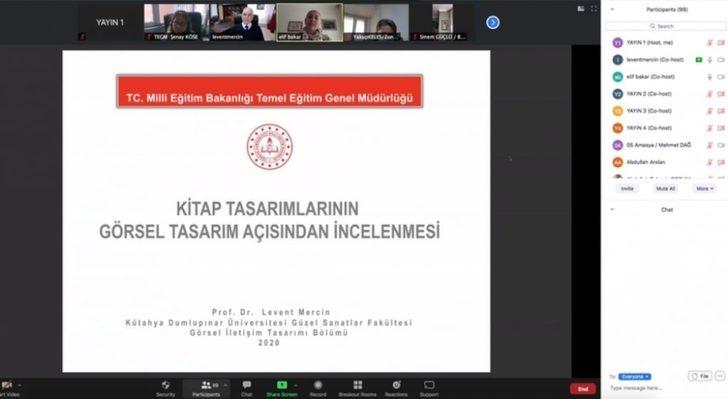Select leventmercin's video thumbnail

tap(243, 22)
